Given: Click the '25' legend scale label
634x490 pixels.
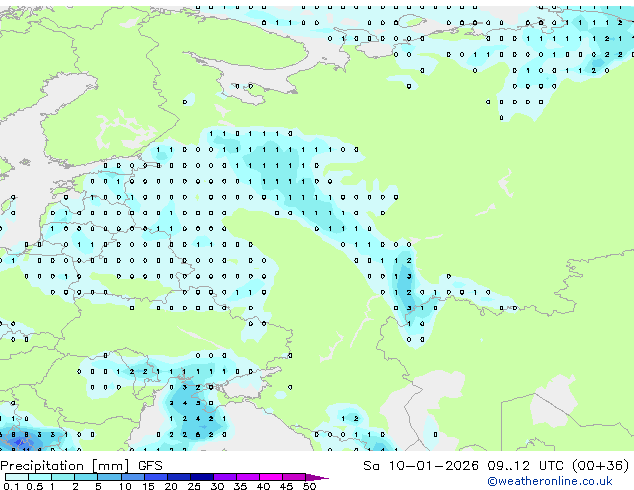Looking at the screenshot, I should tap(194, 486).
